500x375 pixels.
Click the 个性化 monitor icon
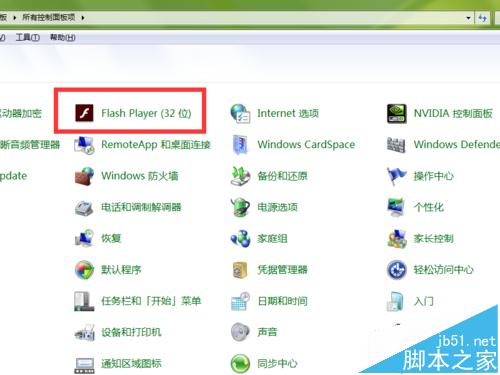[x=396, y=207]
